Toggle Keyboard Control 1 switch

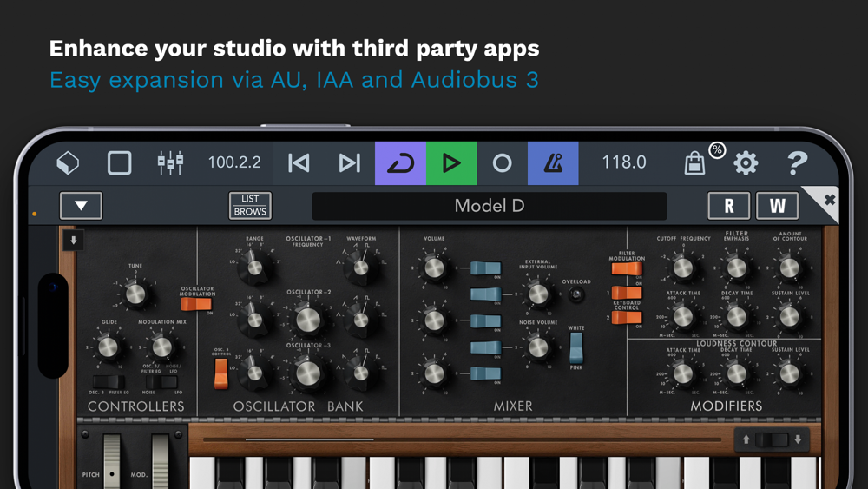[627, 293]
